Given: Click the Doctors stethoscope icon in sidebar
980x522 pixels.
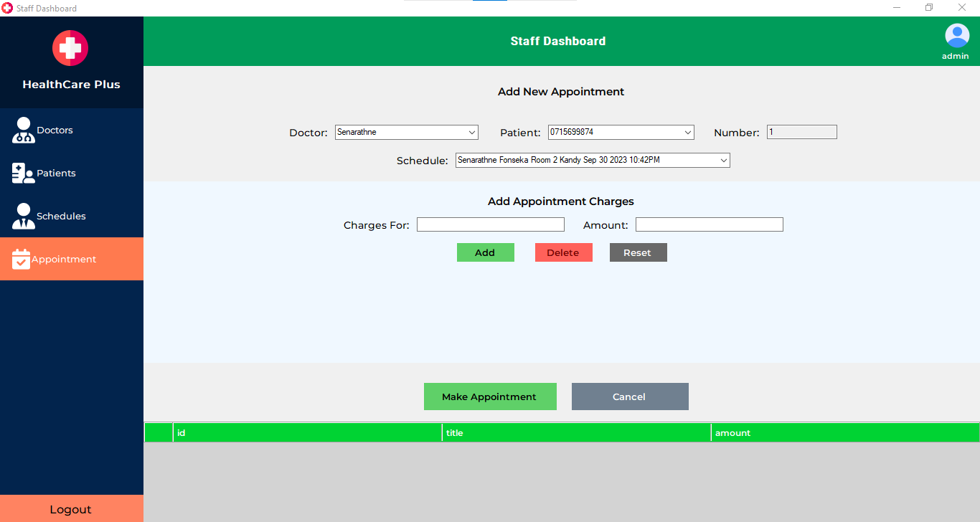Looking at the screenshot, I should 24,130.
